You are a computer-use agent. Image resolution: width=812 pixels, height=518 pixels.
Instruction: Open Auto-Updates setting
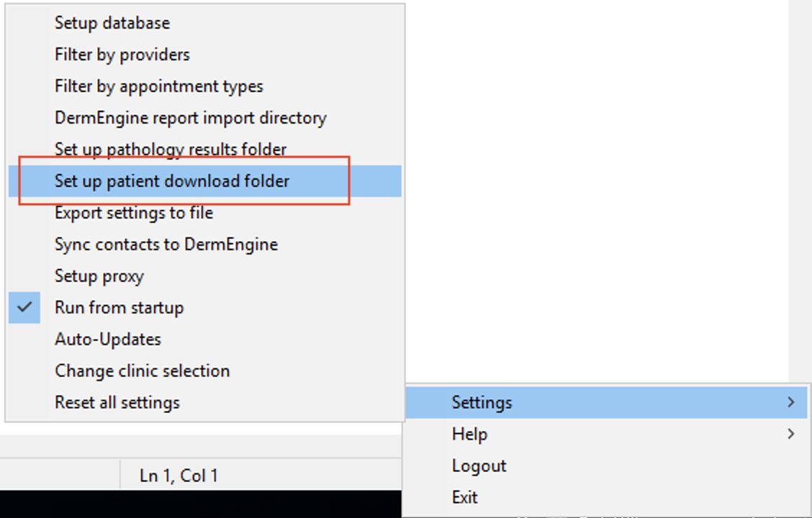click(108, 340)
